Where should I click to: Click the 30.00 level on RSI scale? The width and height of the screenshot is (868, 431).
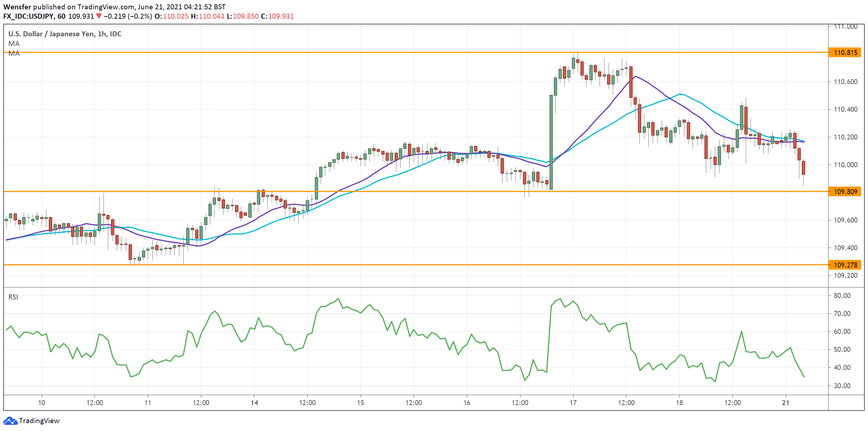(842, 386)
